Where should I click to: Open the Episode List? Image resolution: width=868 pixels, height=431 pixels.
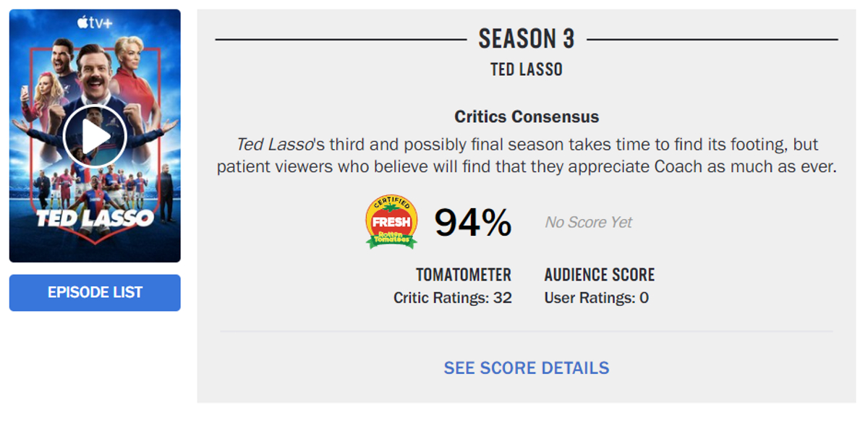point(95,293)
